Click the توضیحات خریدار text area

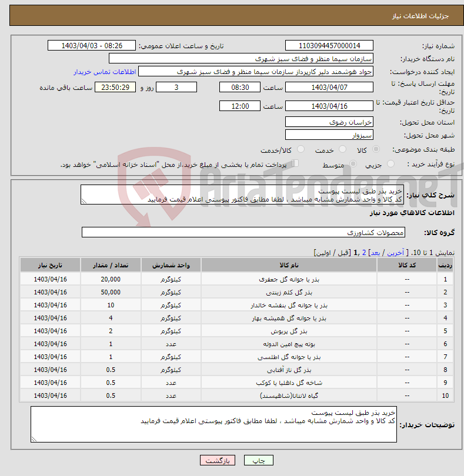point(213,424)
